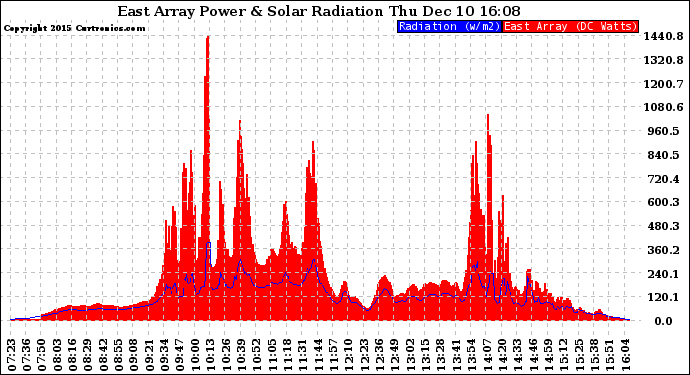Click the 07:50 time label
690x375 pixels.
(42, 355)
